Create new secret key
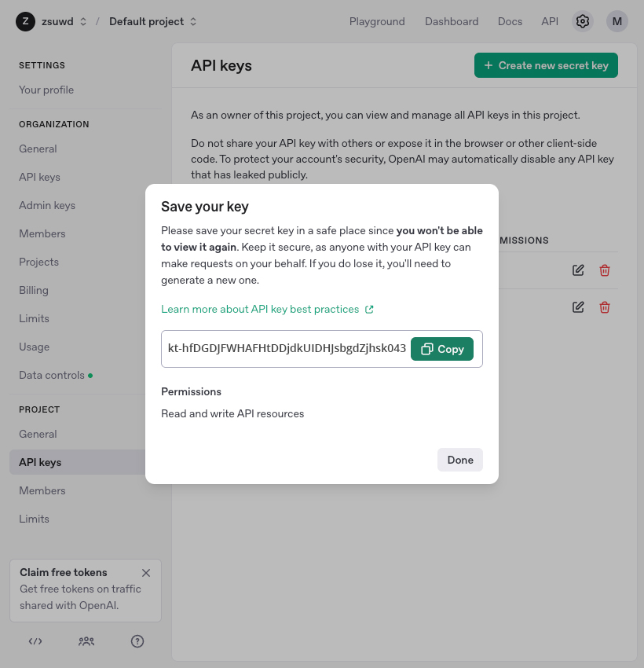The width and height of the screenshot is (644, 668). 546,65
